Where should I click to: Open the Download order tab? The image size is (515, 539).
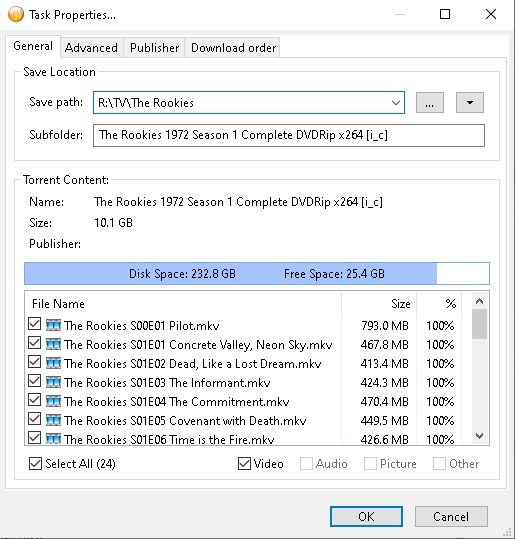click(233, 47)
